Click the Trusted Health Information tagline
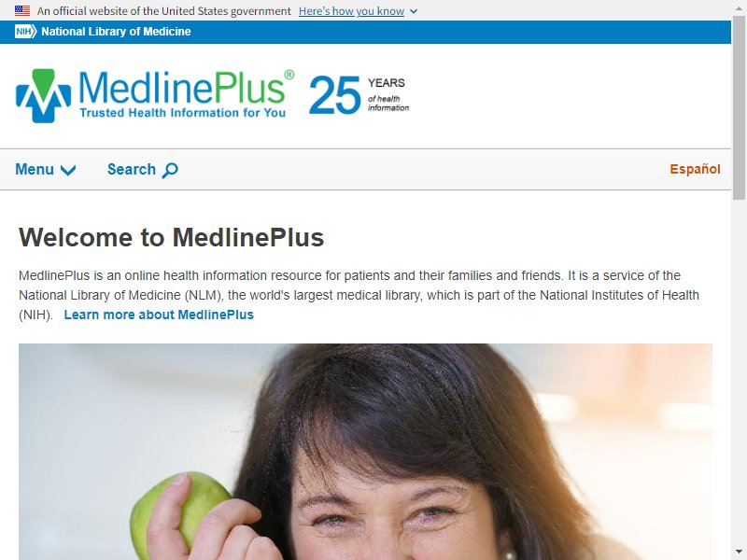The width and height of the screenshot is (747, 560). coord(182,113)
